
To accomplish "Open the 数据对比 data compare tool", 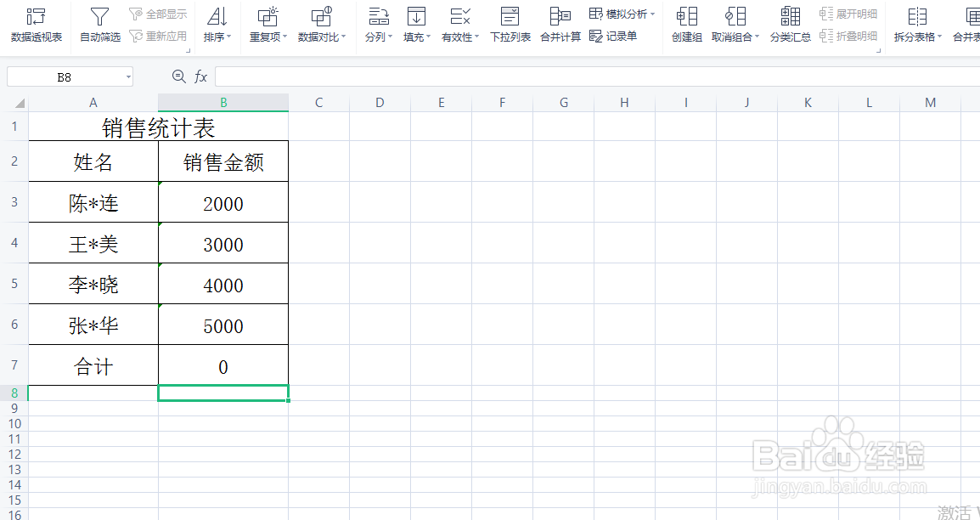I will click(x=321, y=25).
